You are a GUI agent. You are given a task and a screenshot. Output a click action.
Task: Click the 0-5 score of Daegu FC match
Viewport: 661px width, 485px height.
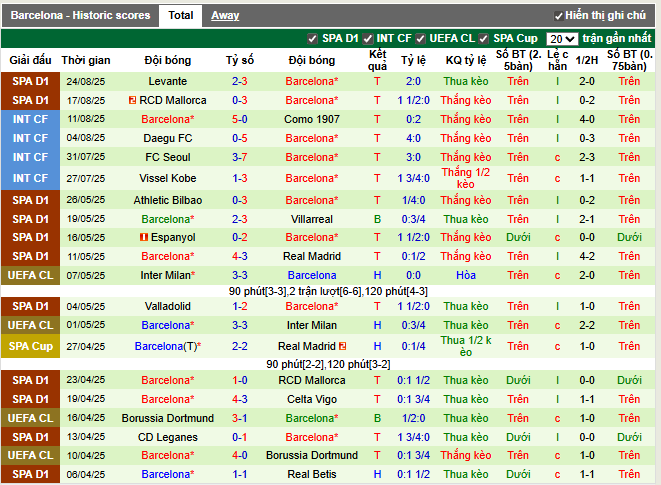pos(239,138)
